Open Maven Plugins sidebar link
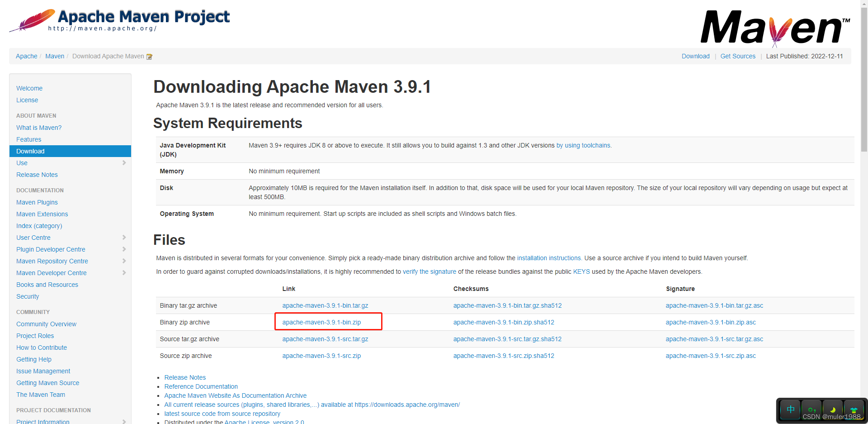 37,202
